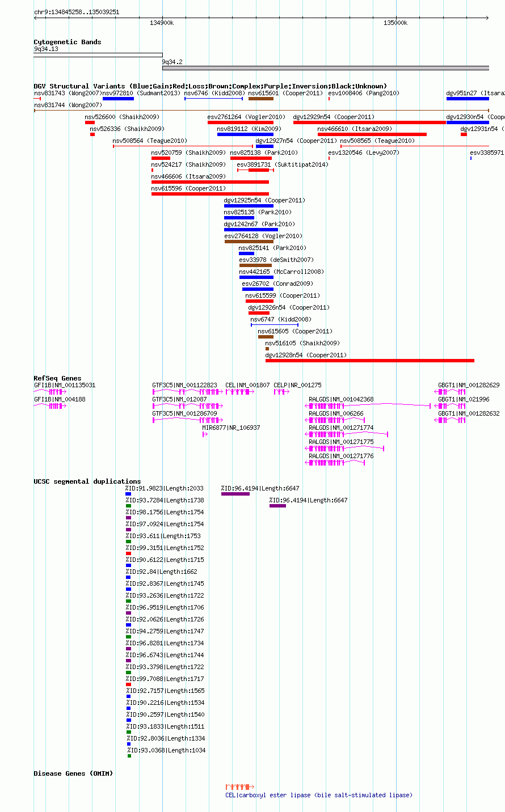Viewport: 505px width, 812px height.
Task: Click the 134900k scale label
Action: [162, 23]
